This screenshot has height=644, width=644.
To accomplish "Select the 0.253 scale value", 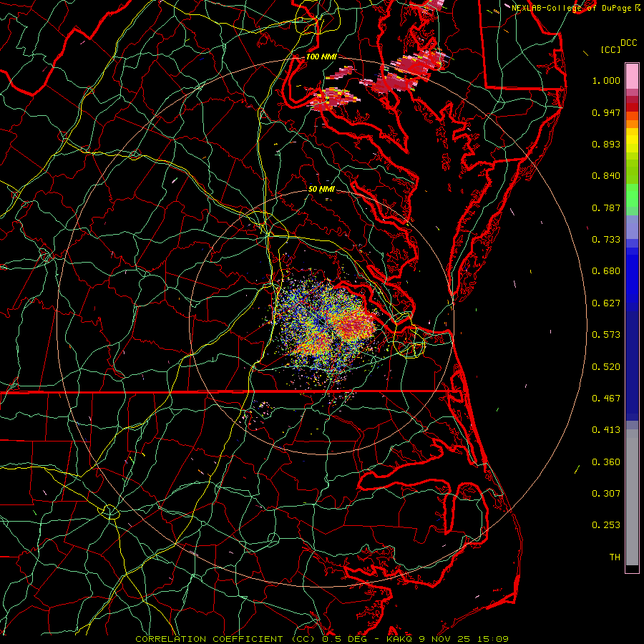I will pyautogui.click(x=606, y=525).
